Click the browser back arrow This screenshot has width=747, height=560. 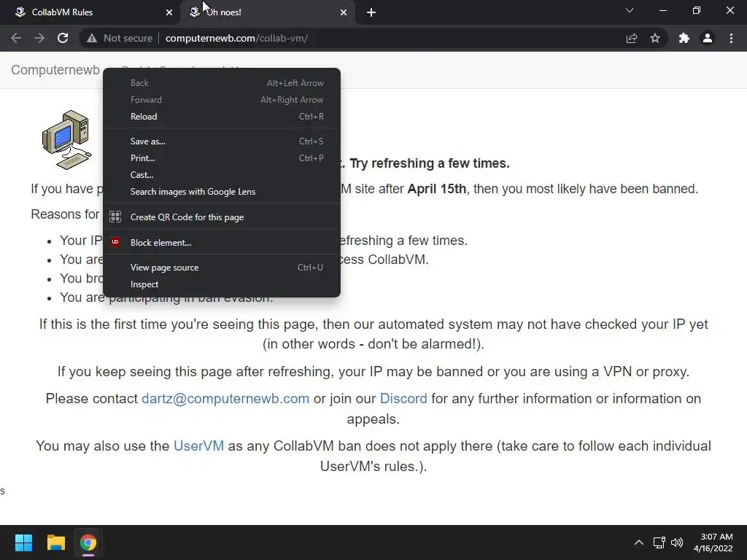16,38
